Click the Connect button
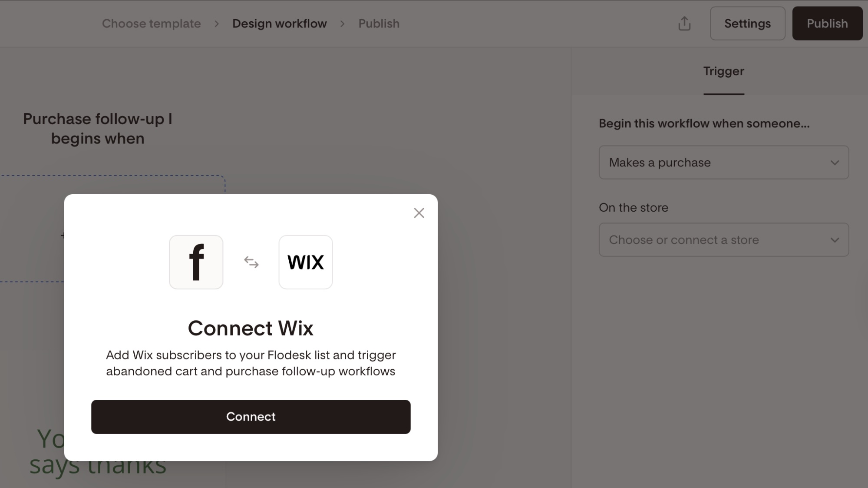 (251, 417)
